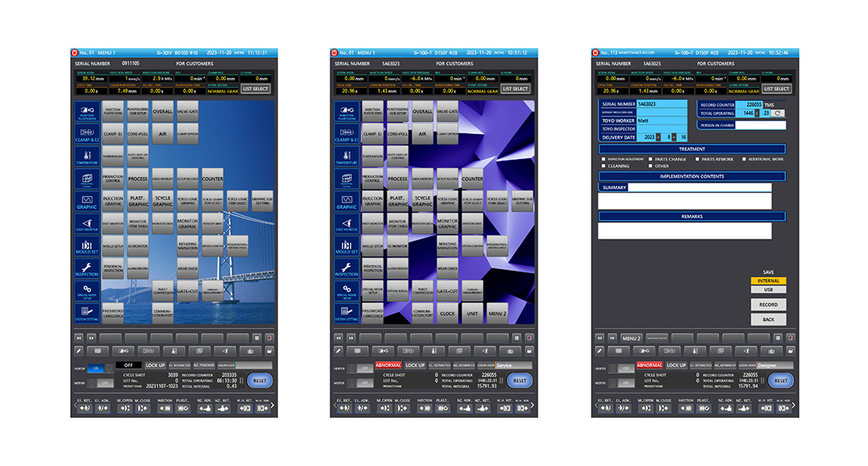Viewport: 868px width, 466px height.
Task: Tick the Cleaning checkbox under Treatment
Action: pyautogui.click(x=603, y=166)
